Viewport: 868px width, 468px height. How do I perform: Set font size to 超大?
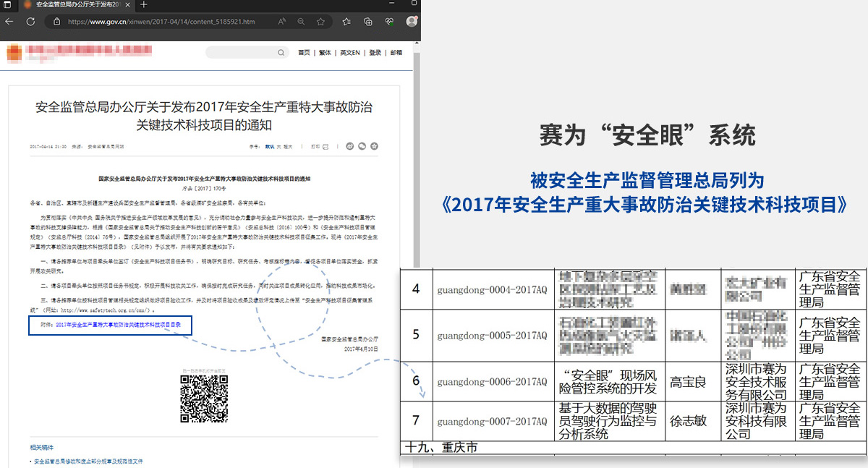288,146
